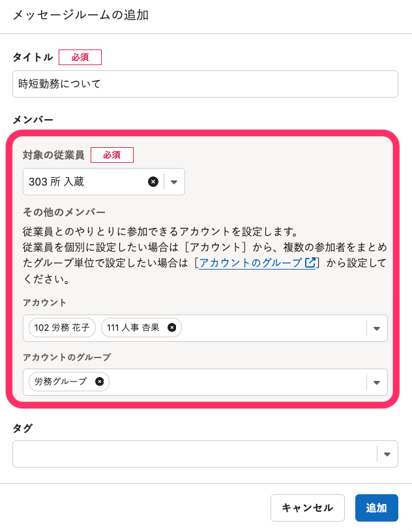The height and width of the screenshot is (532, 412).
Task: Open the タグ dropdown arrow
Action: 387,454
